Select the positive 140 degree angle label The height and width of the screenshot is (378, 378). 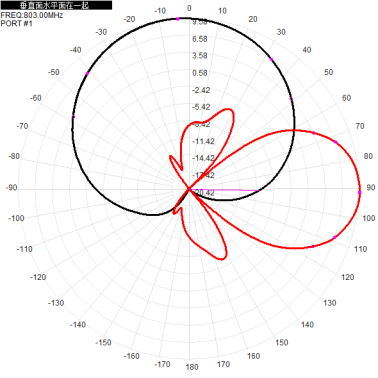click(307, 324)
